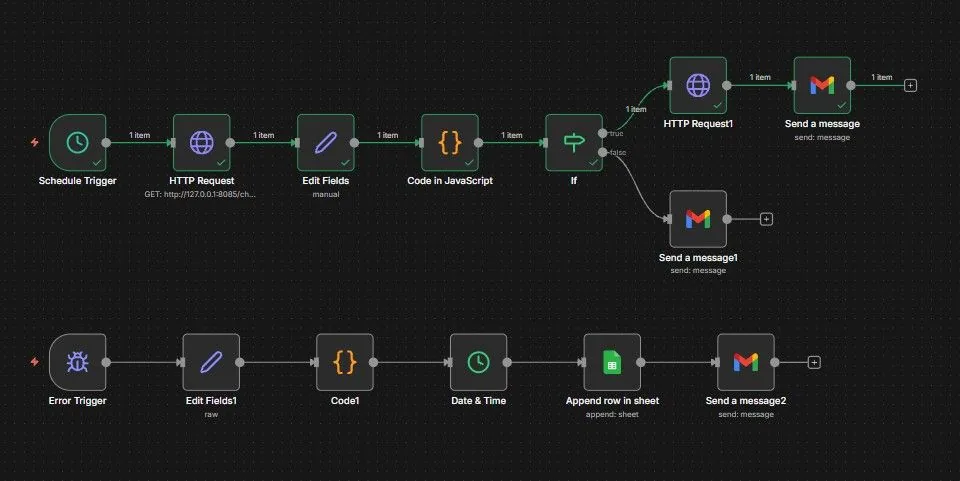
Task: Select the Schedule Trigger clock node
Action: pyautogui.click(x=78, y=143)
